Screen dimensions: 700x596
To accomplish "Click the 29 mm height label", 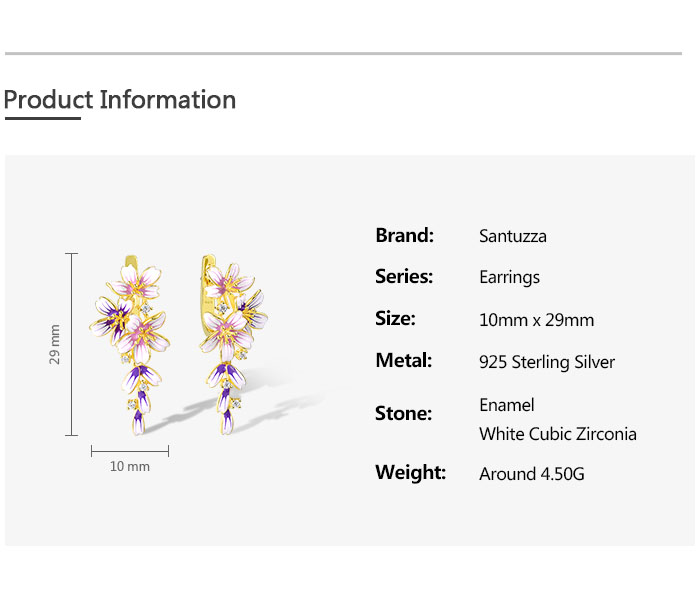I will point(54,344).
